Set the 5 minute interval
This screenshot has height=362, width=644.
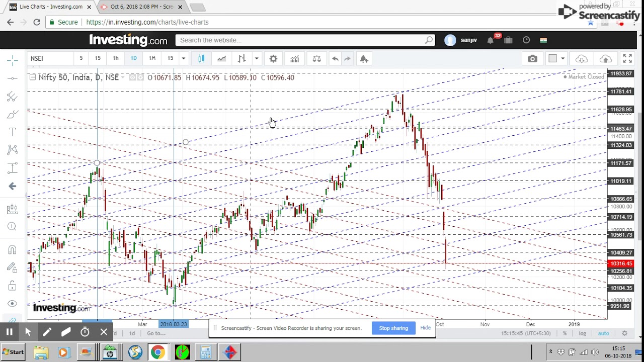pos(81,58)
